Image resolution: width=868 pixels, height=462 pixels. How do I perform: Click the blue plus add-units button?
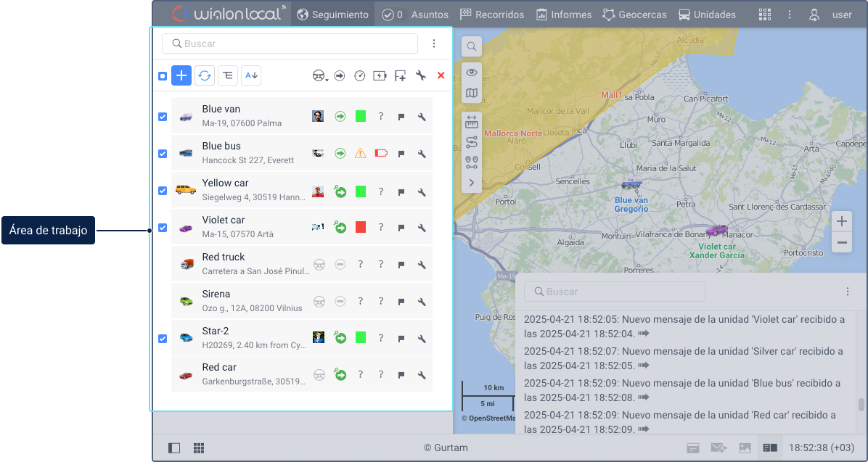click(x=181, y=75)
